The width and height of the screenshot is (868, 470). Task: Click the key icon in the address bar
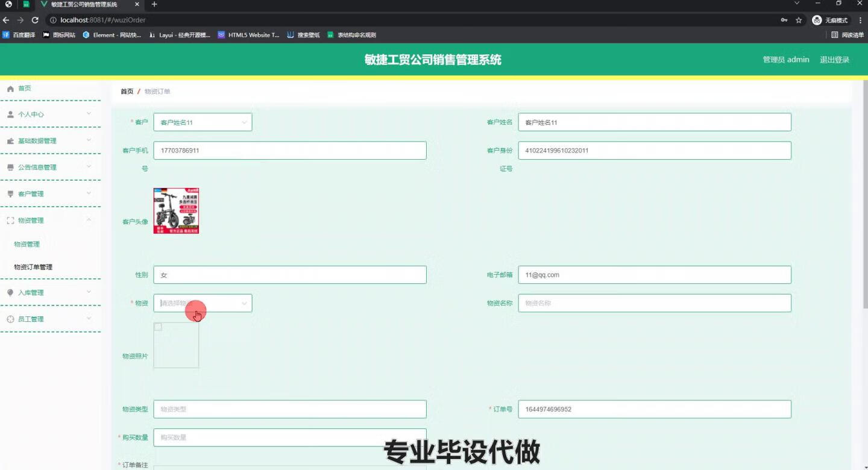pyautogui.click(x=784, y=20)
